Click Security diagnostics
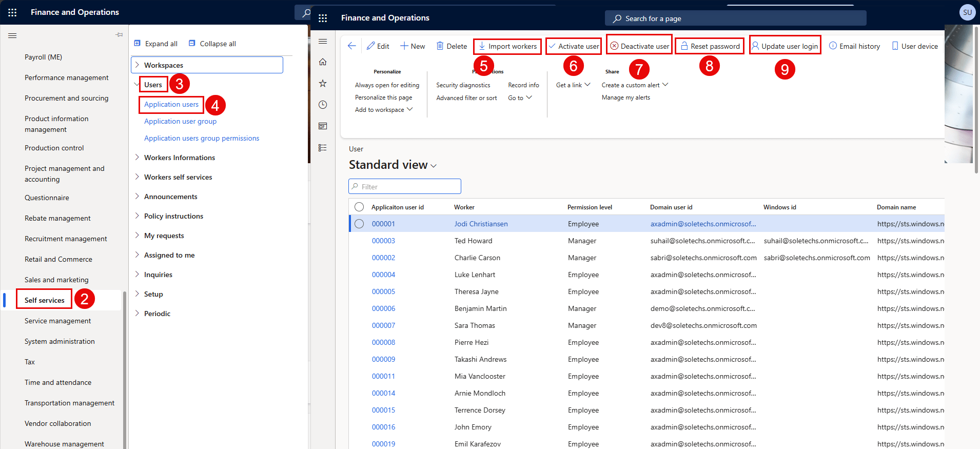Image resolution: width=980 pixels, height=449 pixels. pyautogui.click(x=463, y=85)
